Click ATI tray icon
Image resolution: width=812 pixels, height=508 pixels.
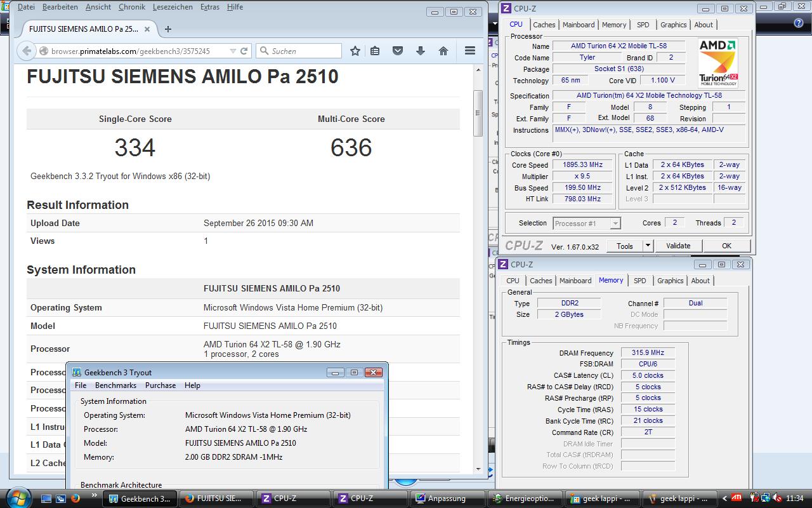[x=737, y=498]
